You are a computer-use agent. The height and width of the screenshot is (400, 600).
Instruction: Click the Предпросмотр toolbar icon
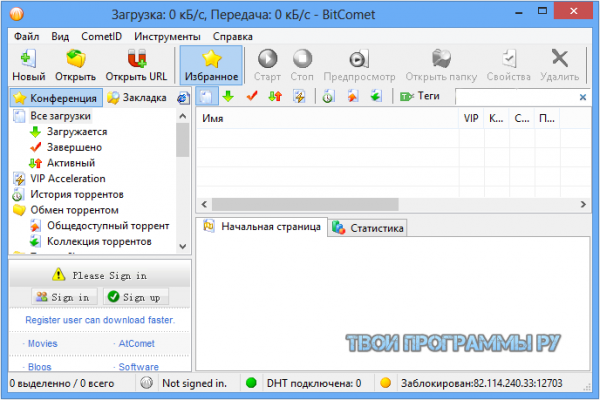point(359,59)
